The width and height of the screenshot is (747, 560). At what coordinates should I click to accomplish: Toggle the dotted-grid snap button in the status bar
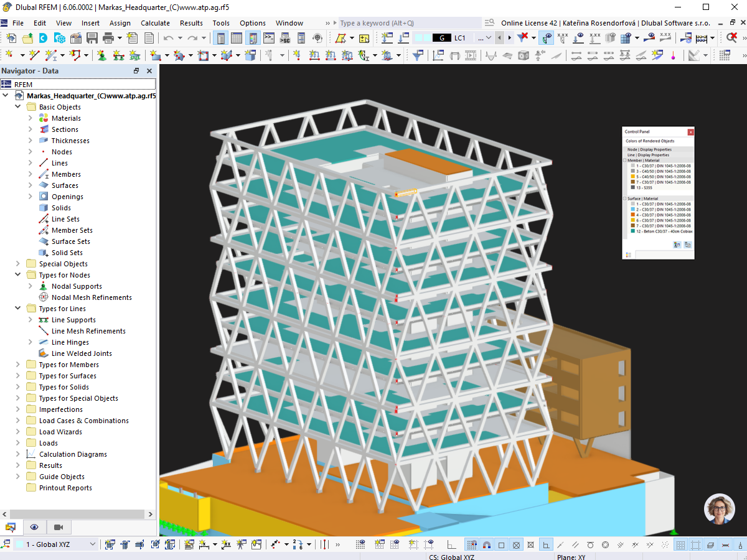coord(471,544)
